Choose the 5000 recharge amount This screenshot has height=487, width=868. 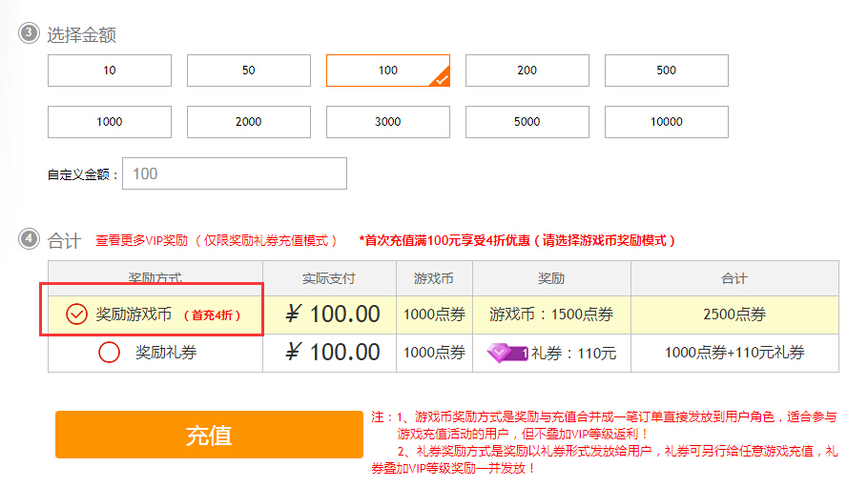point(527,122)
